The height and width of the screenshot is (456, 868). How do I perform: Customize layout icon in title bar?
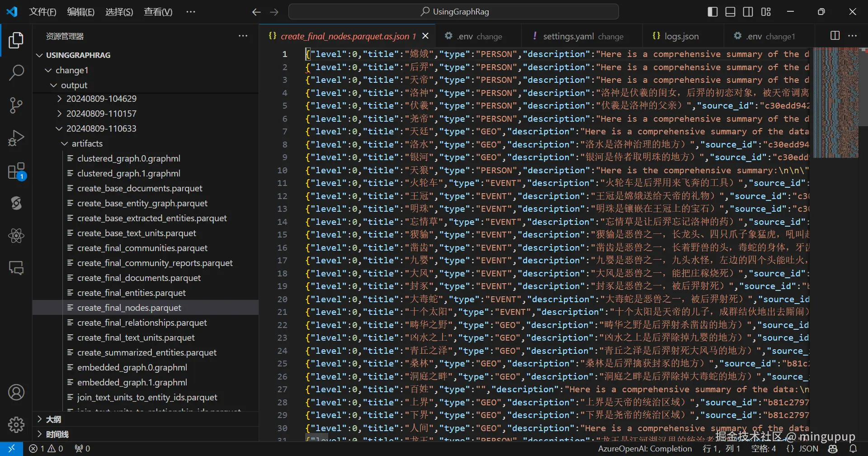(x=766, y=12)
